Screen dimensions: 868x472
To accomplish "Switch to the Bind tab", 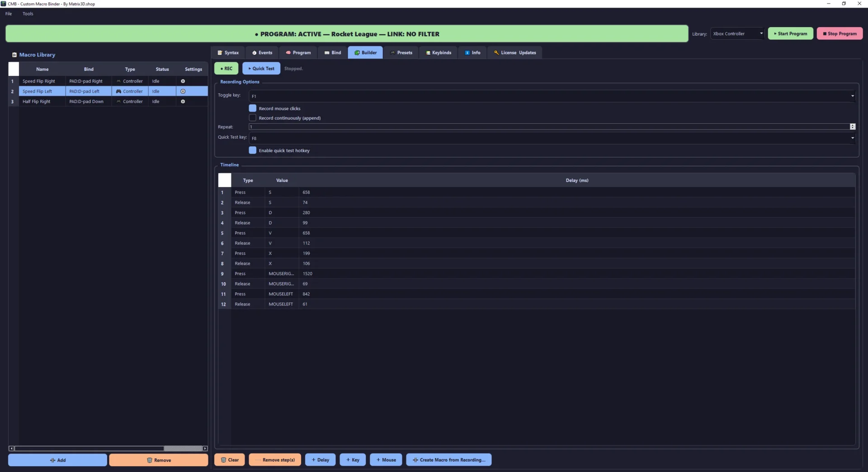I will pos(333,52).
